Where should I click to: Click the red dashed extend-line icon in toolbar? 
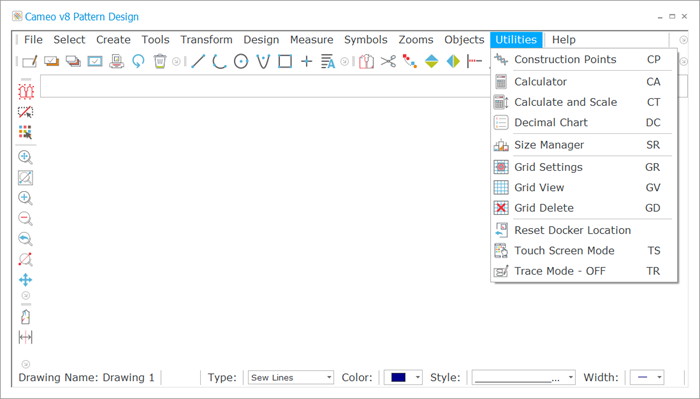tap(474, 61)
